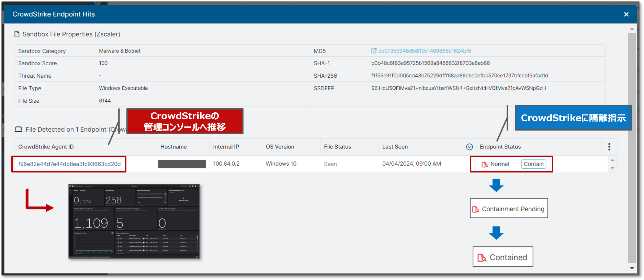Click the dialog scrollbar up arrow

click(632, 29)
